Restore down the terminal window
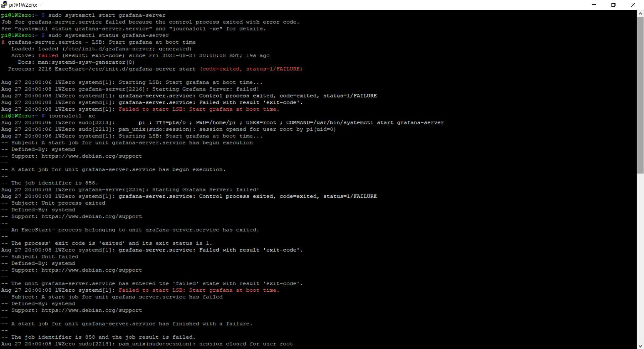 coord(613,5)
